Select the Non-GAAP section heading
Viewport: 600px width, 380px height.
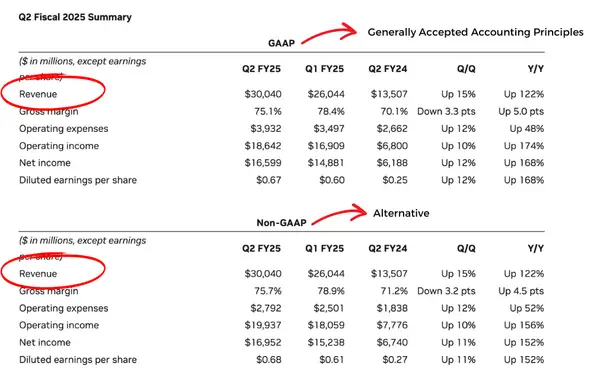[281, 223]
